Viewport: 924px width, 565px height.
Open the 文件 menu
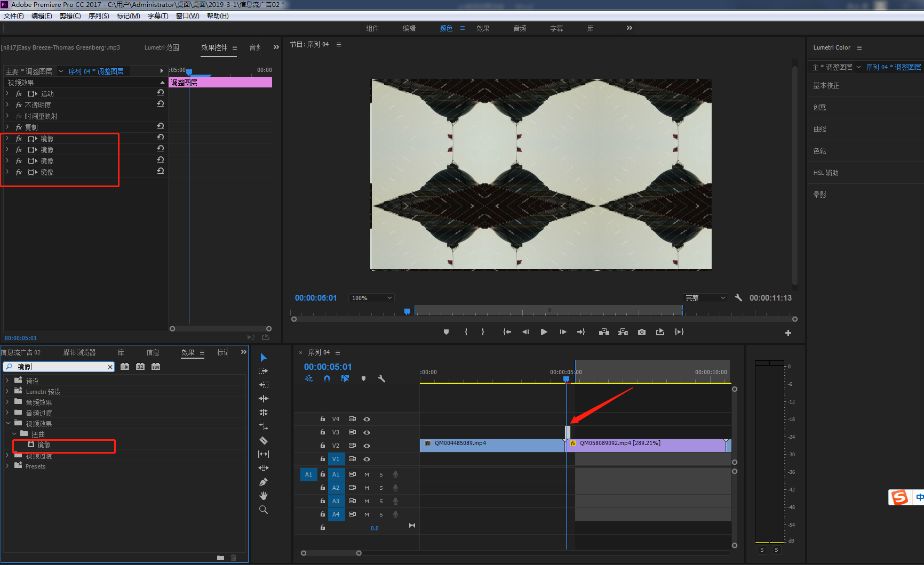(13, 16)
